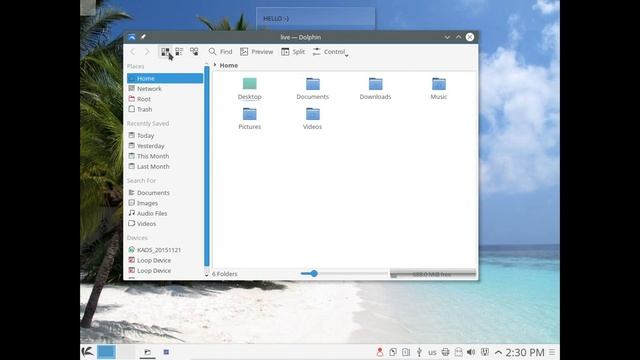Screen dimensions: 640x360
Task: Show files saved Yesterday
Action: (165, 146)
